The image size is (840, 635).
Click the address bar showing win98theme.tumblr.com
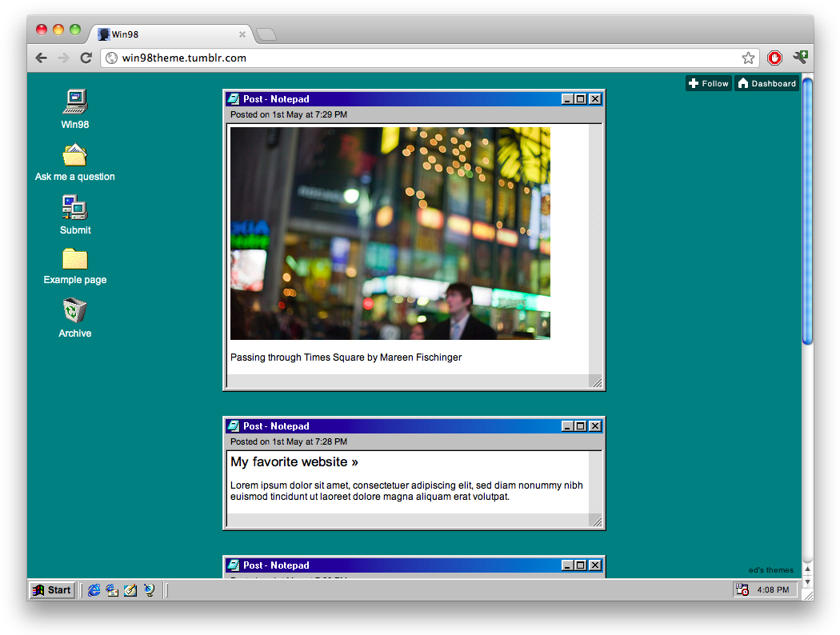pos(424,58)
